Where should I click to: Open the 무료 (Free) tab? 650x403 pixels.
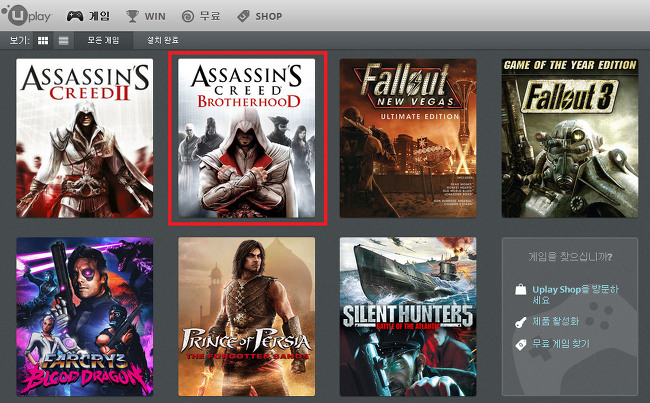(x=201, y=16)
